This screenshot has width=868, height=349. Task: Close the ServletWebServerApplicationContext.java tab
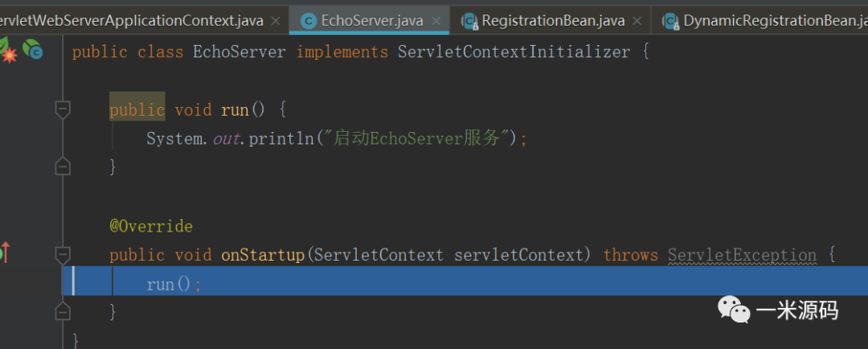[276, 21]
